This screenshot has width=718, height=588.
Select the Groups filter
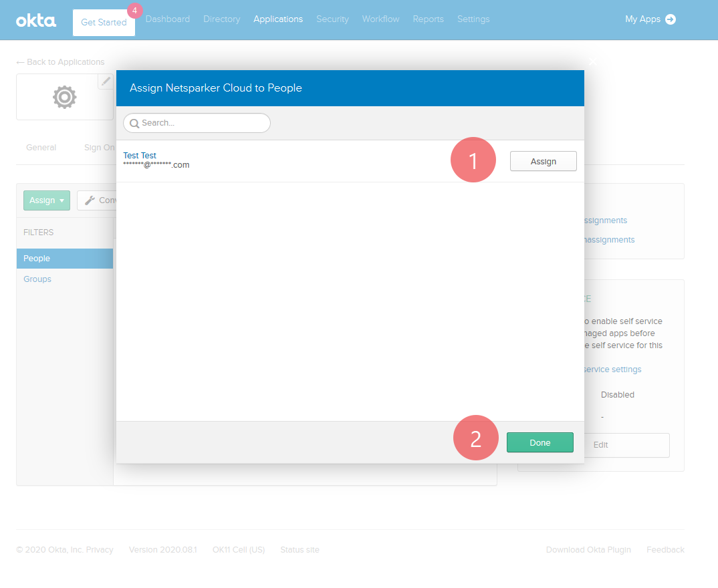coord(37,279)
